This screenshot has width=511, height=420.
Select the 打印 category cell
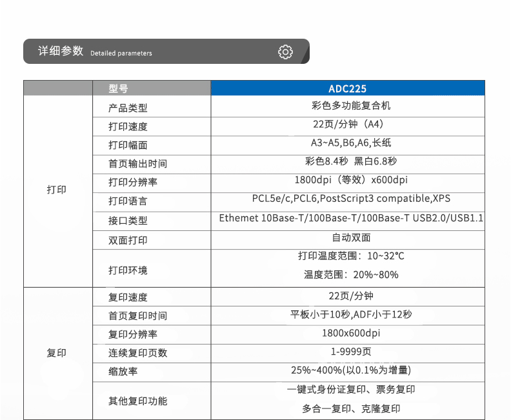pos(57,190)
